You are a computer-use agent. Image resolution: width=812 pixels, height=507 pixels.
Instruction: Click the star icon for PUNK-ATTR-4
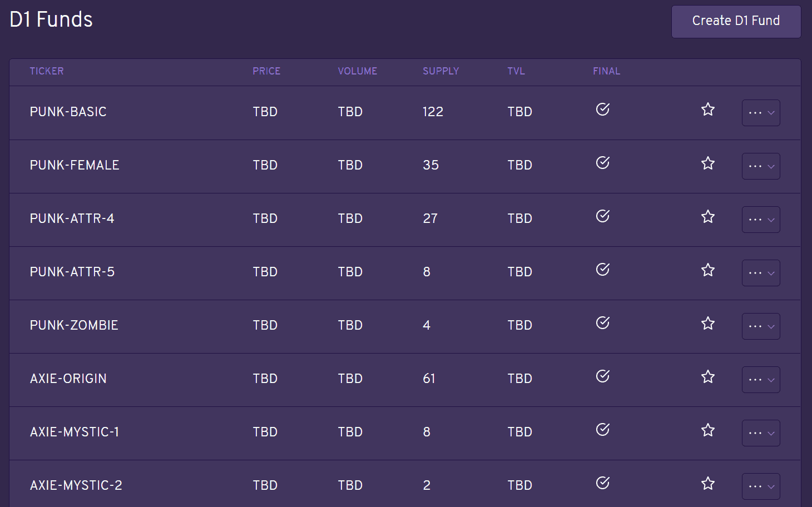tap(707, 216)
